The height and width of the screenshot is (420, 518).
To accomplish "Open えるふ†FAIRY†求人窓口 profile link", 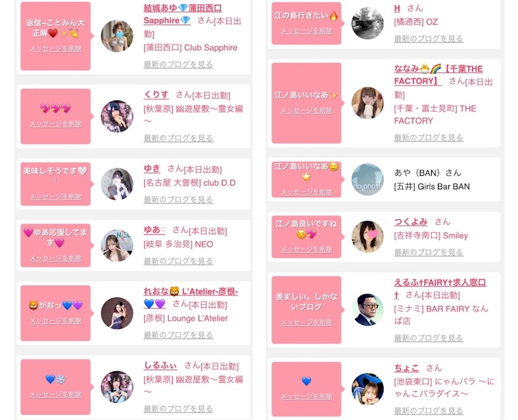I will pos(440,289).
